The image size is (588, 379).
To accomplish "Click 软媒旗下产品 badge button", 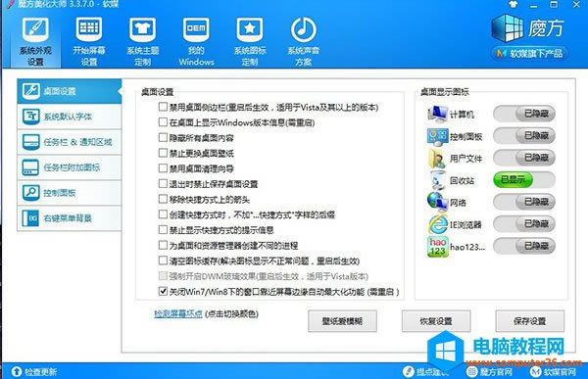I will 529,53.
